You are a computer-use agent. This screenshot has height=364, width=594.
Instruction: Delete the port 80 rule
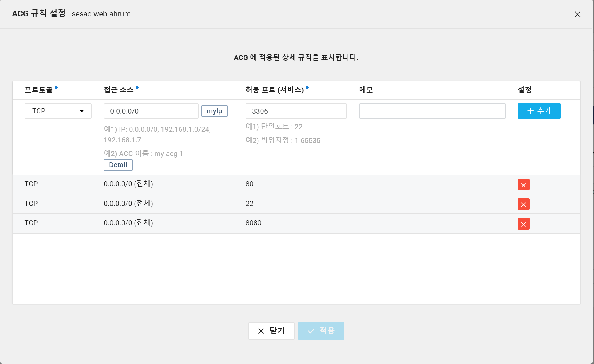tap(523, 184)
